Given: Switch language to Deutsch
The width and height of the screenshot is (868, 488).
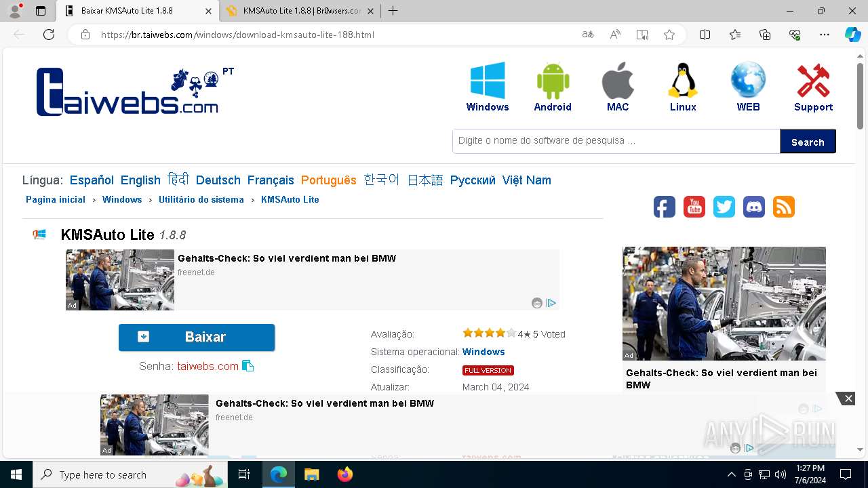Looking at the screenshot, I should point(218,180).
